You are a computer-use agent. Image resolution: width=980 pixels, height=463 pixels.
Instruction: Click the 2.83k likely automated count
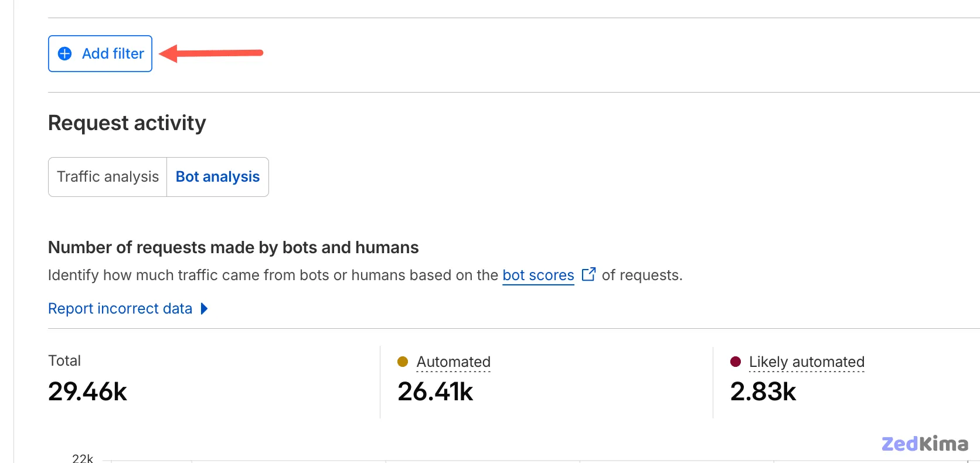pyautogui.click(x=763, y=391)
